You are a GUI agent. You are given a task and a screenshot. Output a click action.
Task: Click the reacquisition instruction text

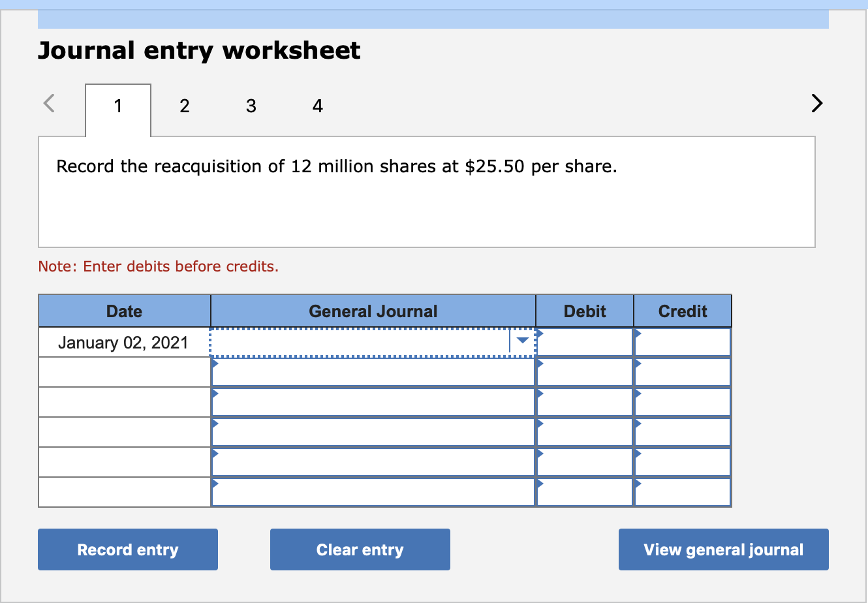tap(337, 166)
